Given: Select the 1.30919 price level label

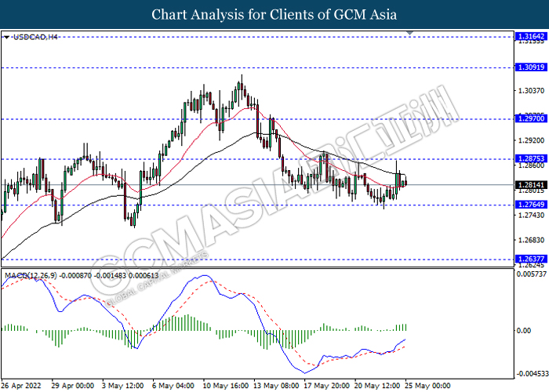Looking at the screenshot, I should coord(531,67).
